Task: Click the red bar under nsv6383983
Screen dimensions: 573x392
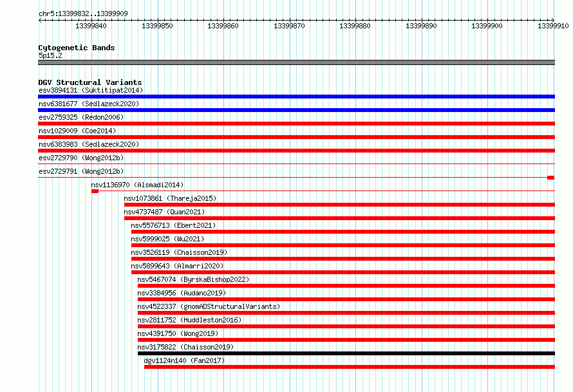Action: point(296,151)
